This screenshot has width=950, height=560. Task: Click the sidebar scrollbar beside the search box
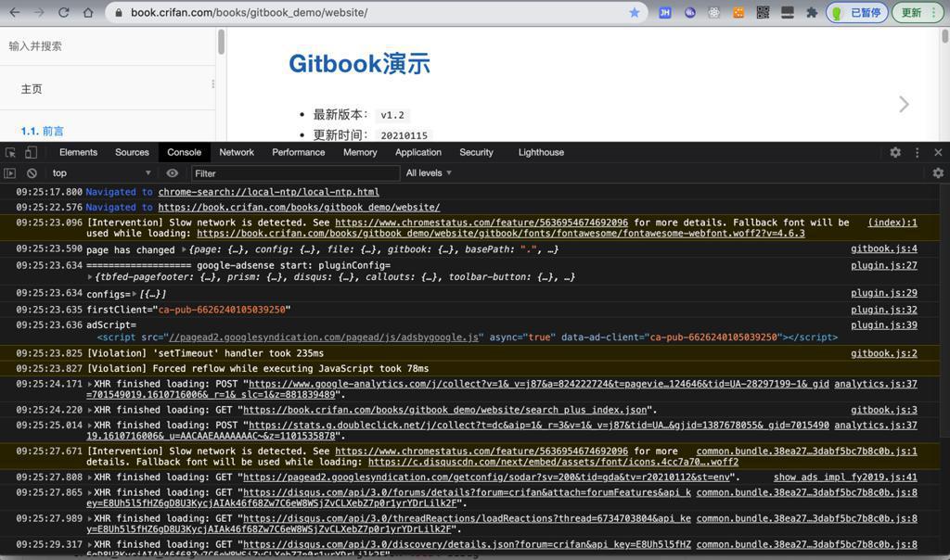point(221,42)
